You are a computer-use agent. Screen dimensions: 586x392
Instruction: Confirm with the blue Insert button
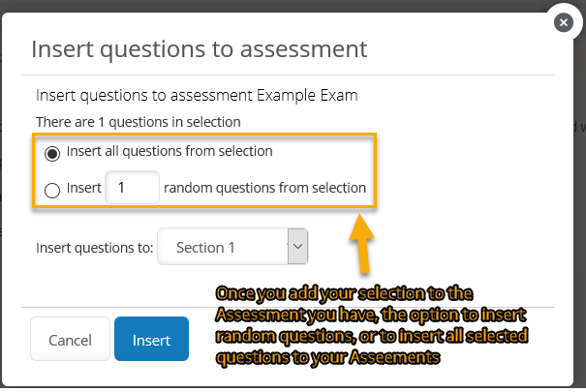(151, 339)
